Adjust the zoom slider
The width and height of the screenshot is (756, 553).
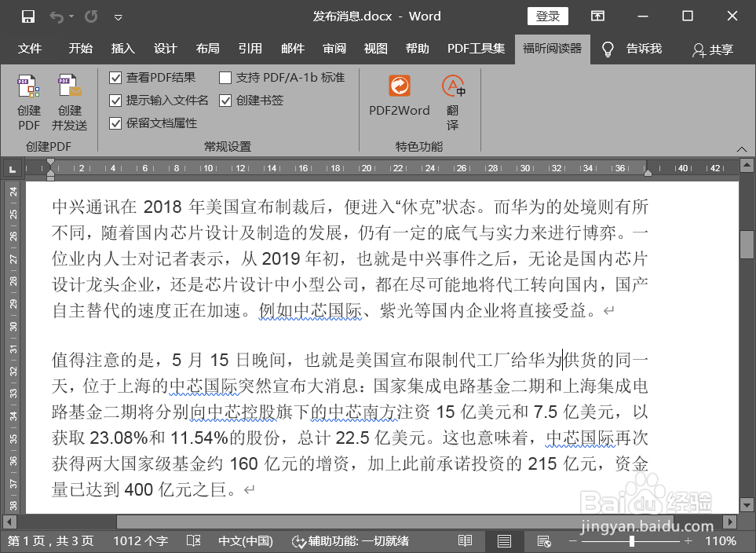point(630,540)
